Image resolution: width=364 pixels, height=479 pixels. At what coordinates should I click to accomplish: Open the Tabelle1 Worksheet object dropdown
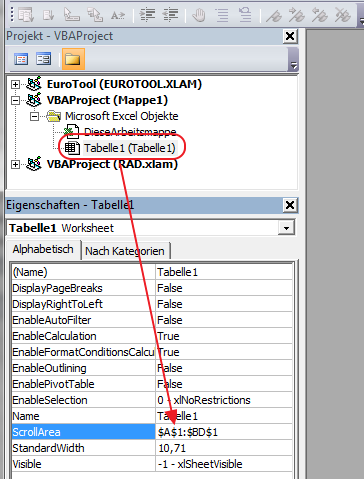tap(286, 228)
